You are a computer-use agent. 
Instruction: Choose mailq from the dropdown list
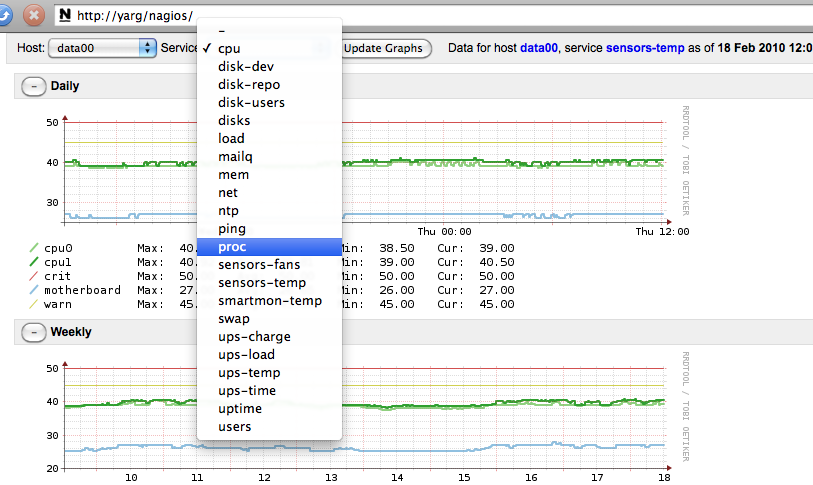(x=269, y=157)
